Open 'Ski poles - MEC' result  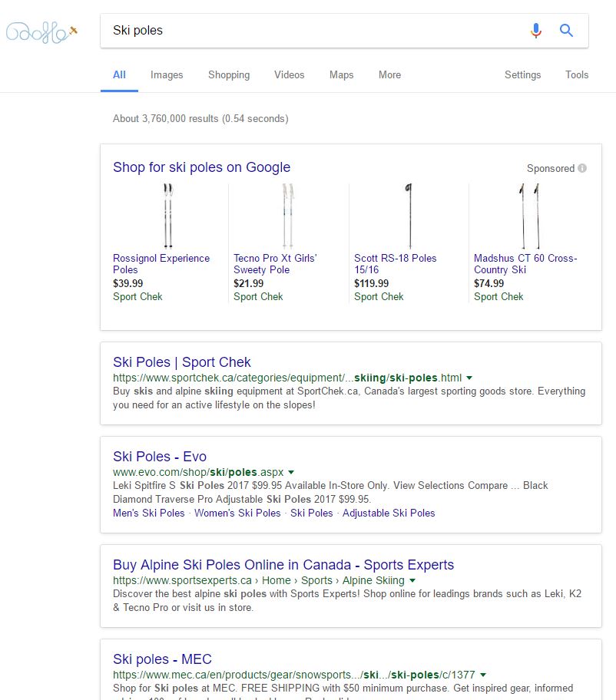pos(162,659)
